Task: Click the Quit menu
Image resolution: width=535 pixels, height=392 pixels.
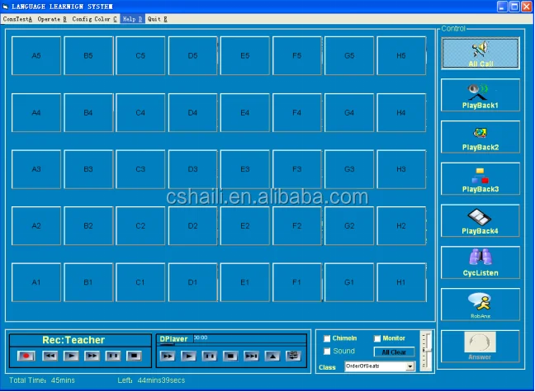Action: click(158, 19)
